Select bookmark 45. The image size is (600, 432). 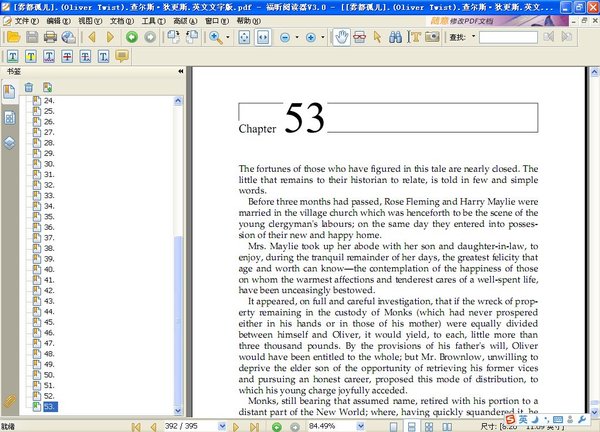click(x=49, y=322)
